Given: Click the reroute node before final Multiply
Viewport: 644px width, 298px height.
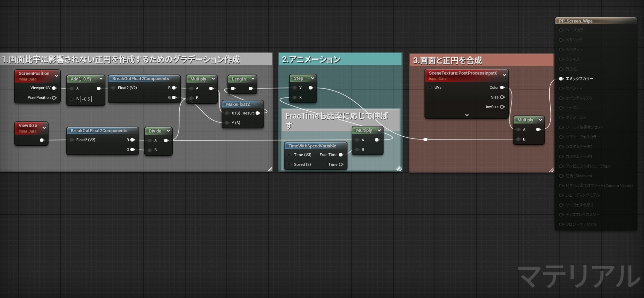Looking at the screenshot, I should pos(426,139).
